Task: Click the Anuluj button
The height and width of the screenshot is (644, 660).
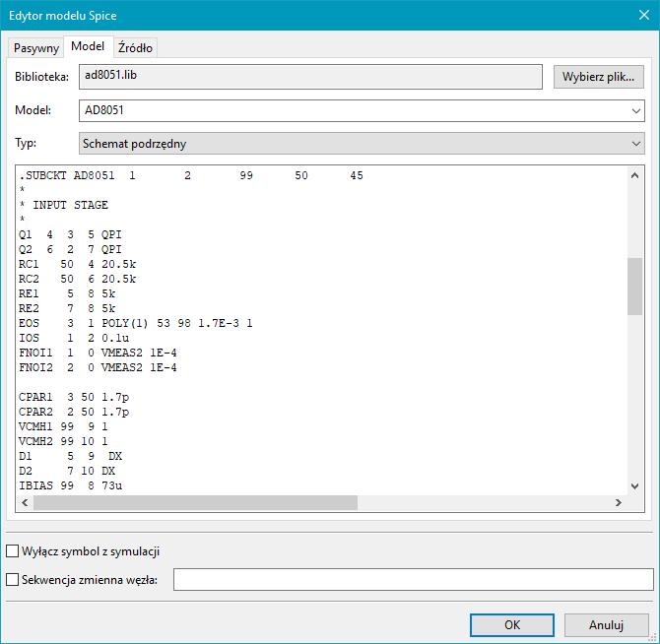Action: (607, 624)
